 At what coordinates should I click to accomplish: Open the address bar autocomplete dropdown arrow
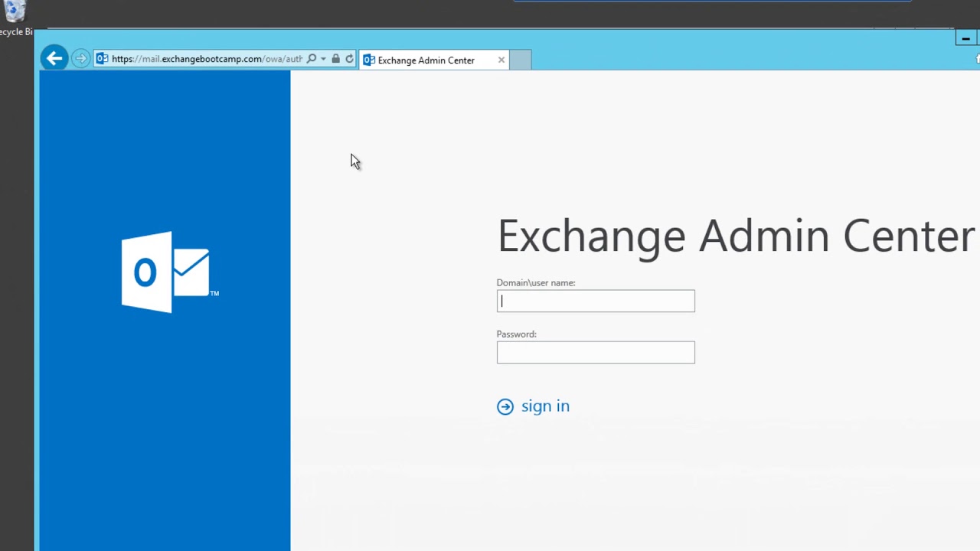point(323,59)
